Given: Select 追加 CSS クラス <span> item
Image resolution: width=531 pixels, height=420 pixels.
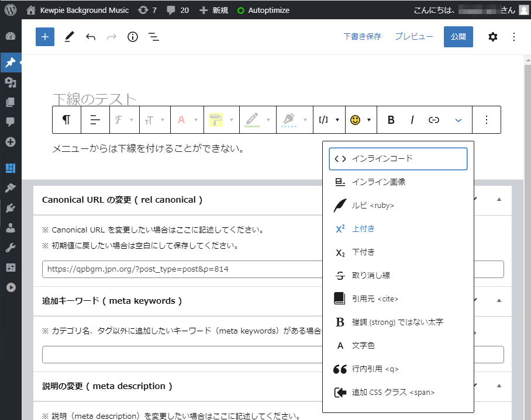Looking at the screenshot, I should pos(398,393).
